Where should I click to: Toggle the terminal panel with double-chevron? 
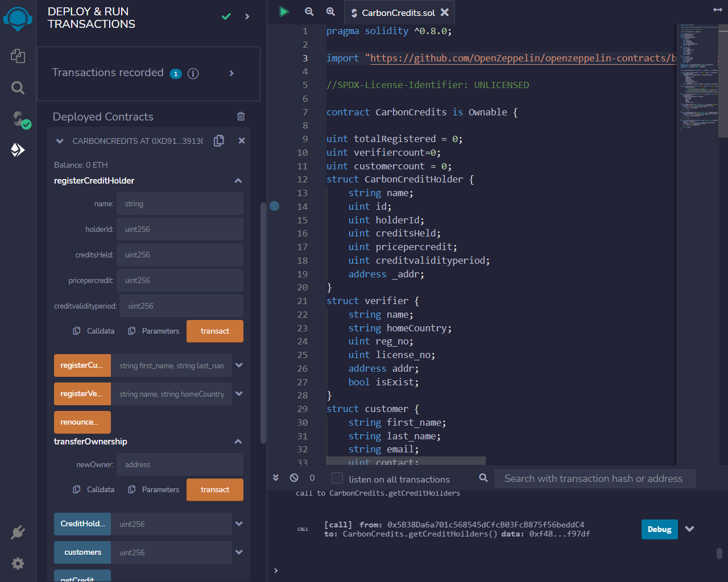[x=276, y=477]
